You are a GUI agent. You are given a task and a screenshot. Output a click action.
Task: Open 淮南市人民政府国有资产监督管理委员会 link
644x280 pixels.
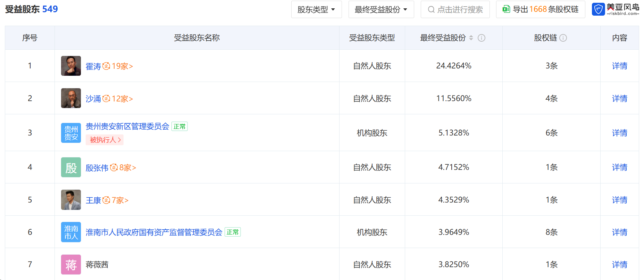coord(154,232)
